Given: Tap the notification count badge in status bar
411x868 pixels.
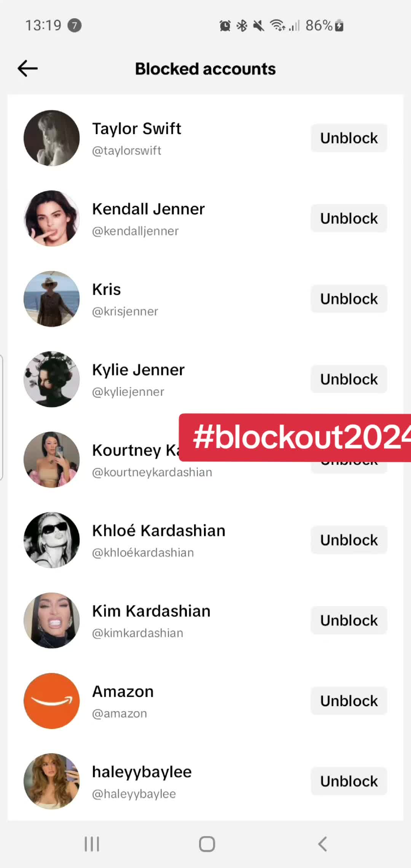Looking at the screenshot, I should (x=75, y=26).
